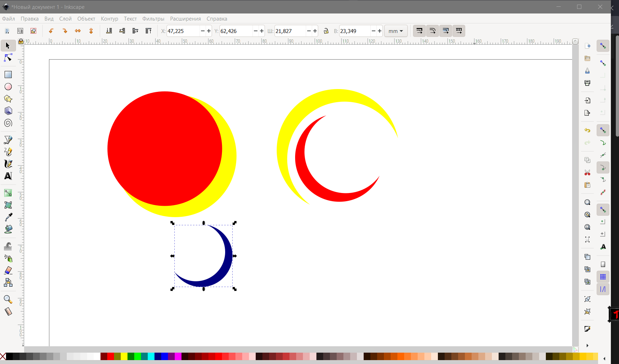Open the Расширения menu

pyautogui.click(x=185, y=19)
